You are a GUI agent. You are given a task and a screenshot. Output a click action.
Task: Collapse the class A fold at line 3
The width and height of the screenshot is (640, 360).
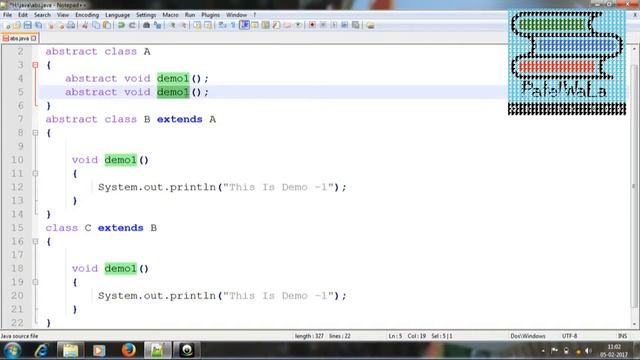click(36, 65)
